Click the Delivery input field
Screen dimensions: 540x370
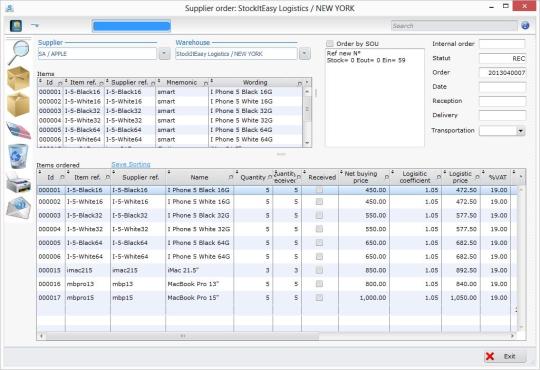click(502, 115)
